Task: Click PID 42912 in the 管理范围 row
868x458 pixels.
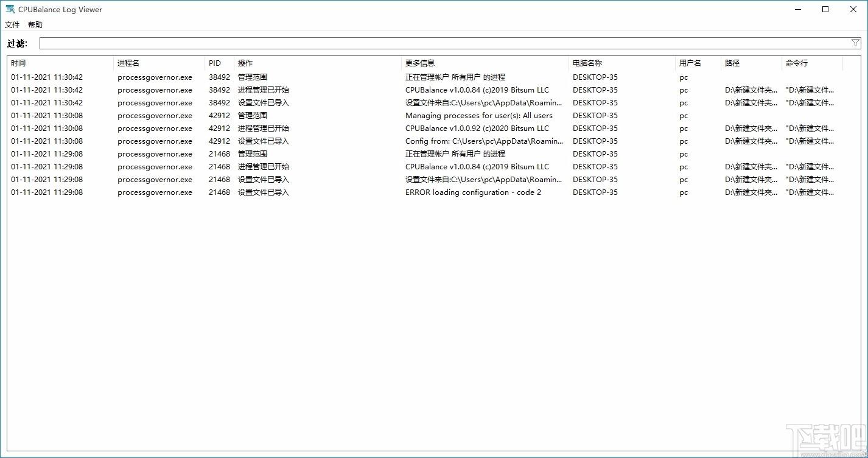Action: point(219,116)
